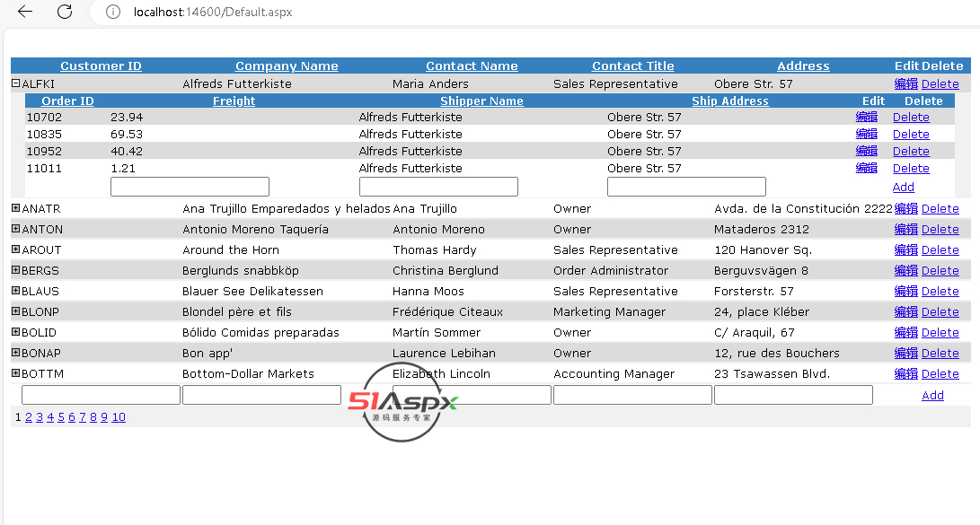Expand the BOLID customer row
980x525 pixels.
point(15,332)
